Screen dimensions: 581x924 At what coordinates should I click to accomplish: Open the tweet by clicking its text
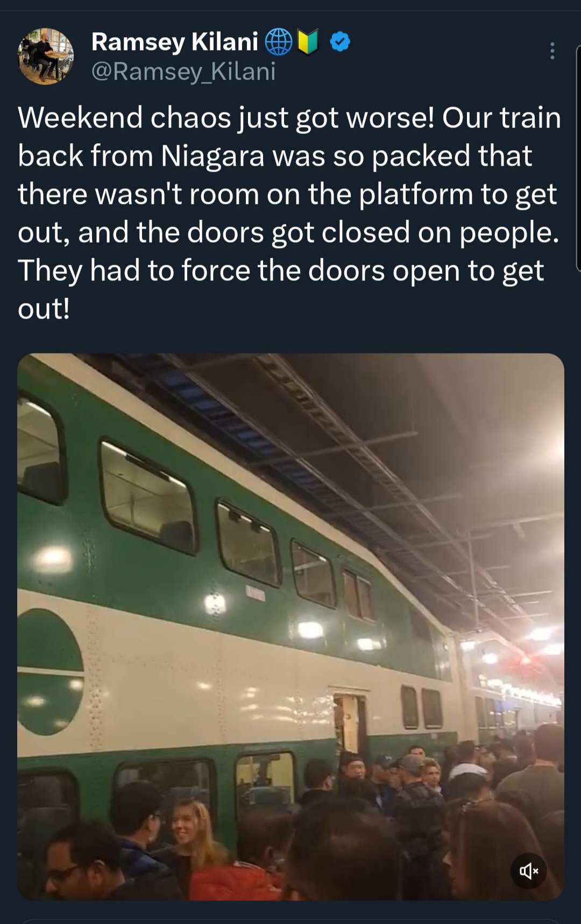tap(289, 213)
